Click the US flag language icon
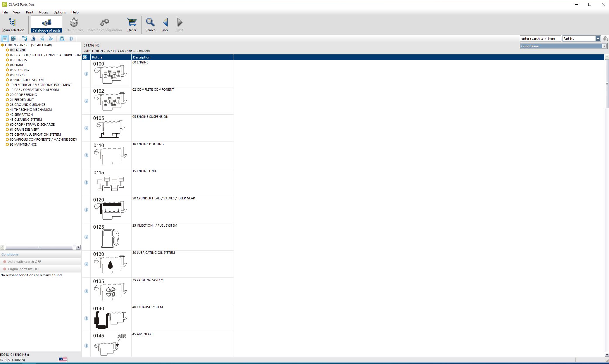Image resolution: width=609 pixels, height=364 pixels. click(x=63, y=360)
